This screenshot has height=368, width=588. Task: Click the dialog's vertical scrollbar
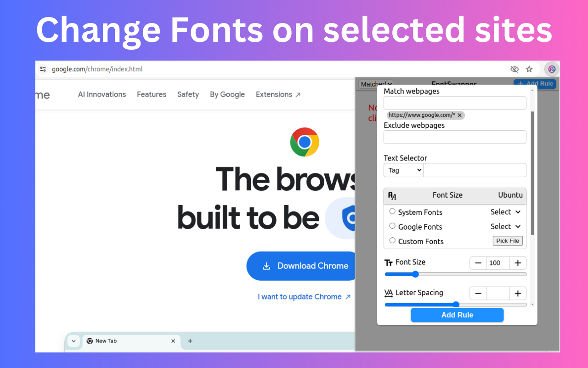click(532, 172)
